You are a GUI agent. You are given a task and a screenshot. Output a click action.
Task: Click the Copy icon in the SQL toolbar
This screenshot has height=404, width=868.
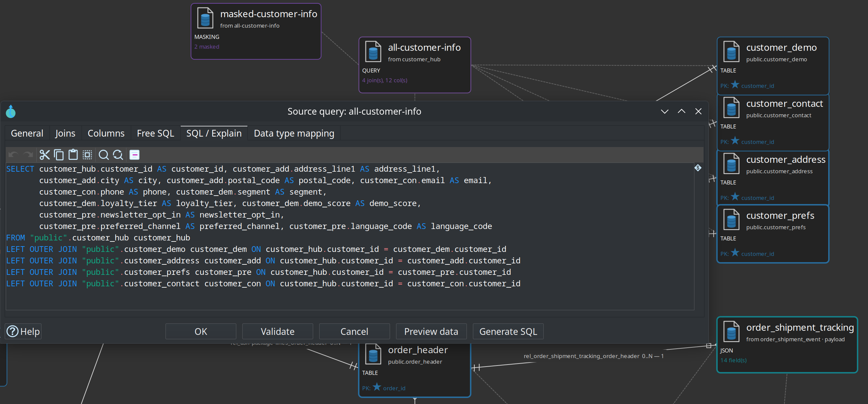tap(59, 155)
